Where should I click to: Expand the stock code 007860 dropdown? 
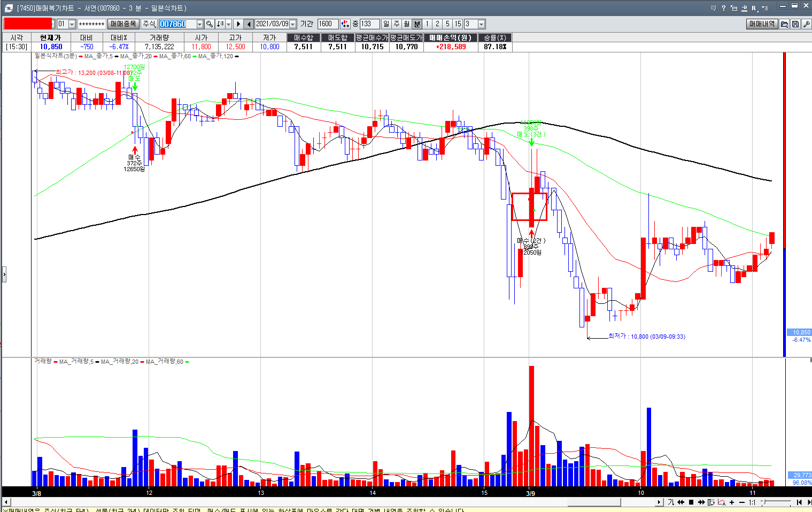[200, 24]
